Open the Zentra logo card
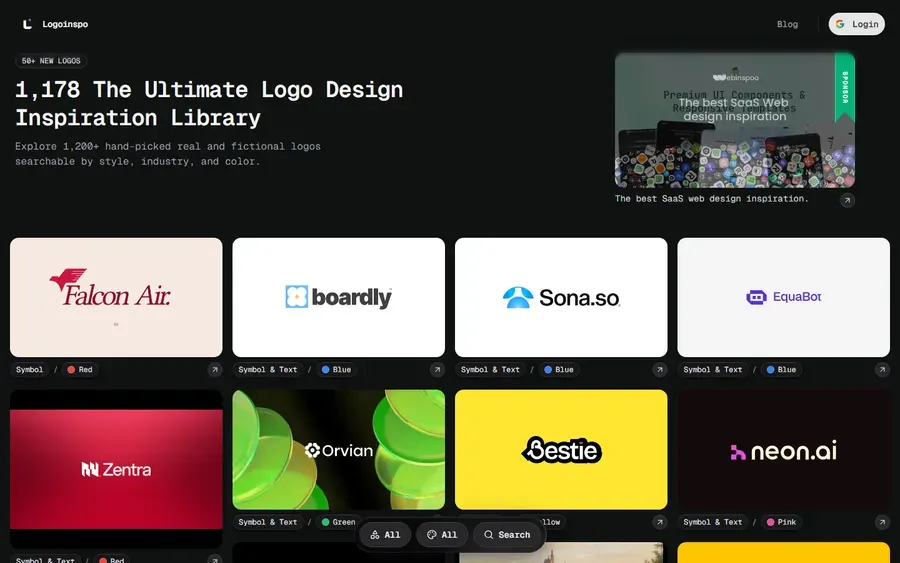900x563 pixels. pos(116,469)
